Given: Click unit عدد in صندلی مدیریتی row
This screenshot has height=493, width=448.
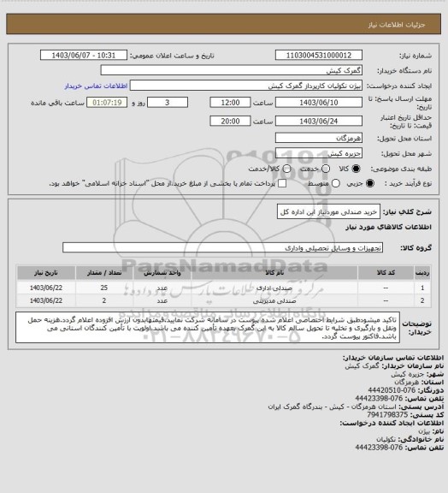Looking at the screenshot, I should click(162, 300).
